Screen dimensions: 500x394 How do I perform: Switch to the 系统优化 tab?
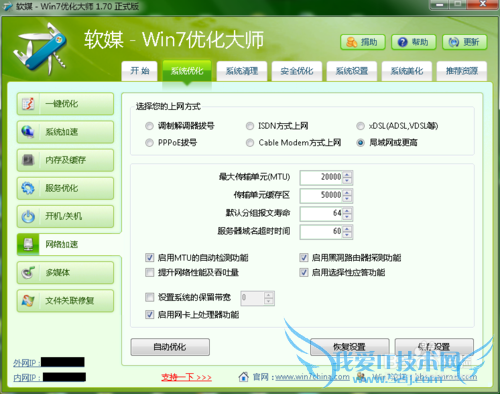click(x=187, y=71)
